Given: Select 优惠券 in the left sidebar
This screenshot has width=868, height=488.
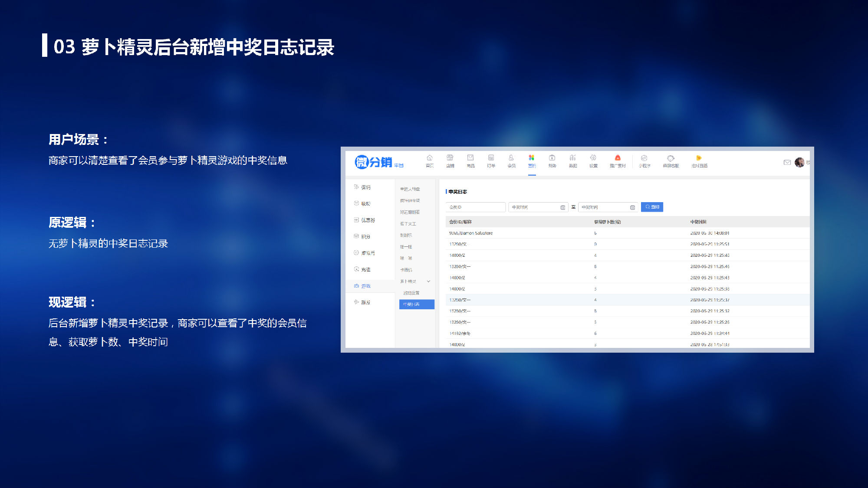Looking at the screenshot, I should [368, 220].
